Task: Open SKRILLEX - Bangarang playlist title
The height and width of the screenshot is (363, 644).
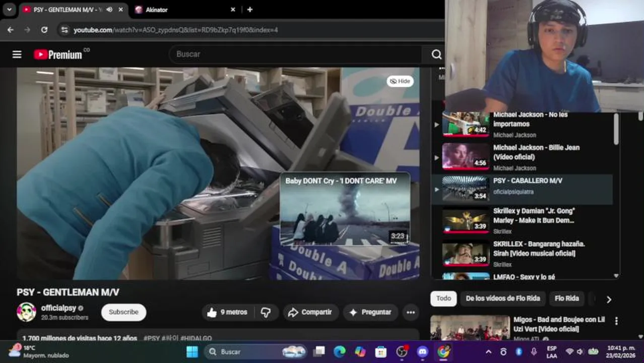Action: point(539,249)
